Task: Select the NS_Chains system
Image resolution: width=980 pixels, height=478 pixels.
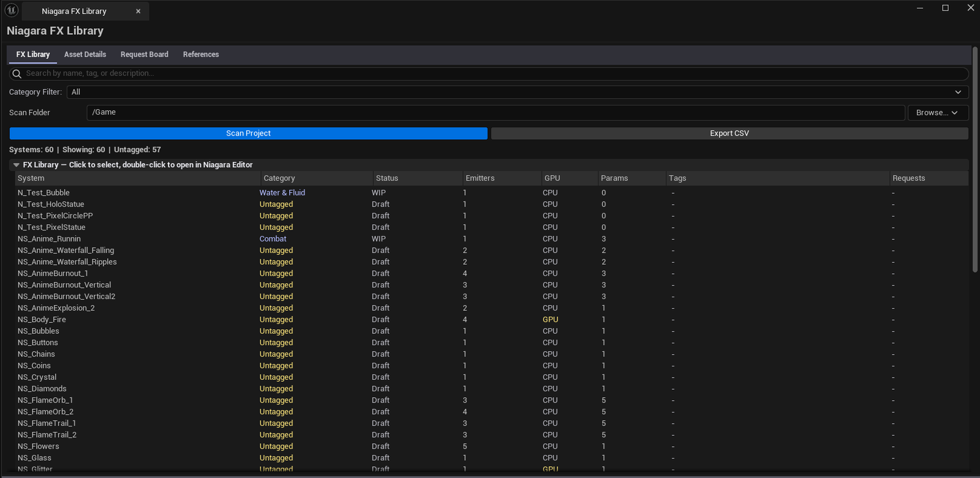Action: [x=492, y=354]
